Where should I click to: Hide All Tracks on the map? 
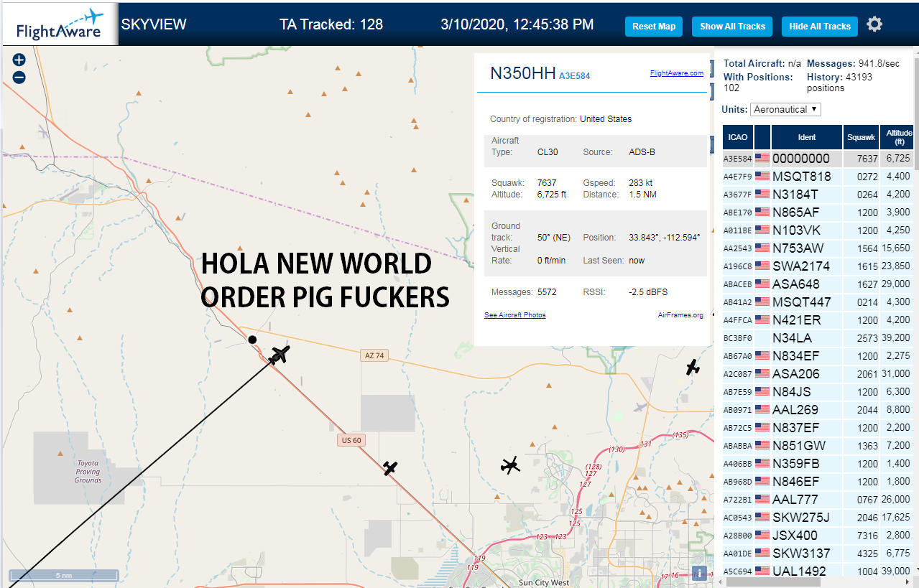[820, 27]
